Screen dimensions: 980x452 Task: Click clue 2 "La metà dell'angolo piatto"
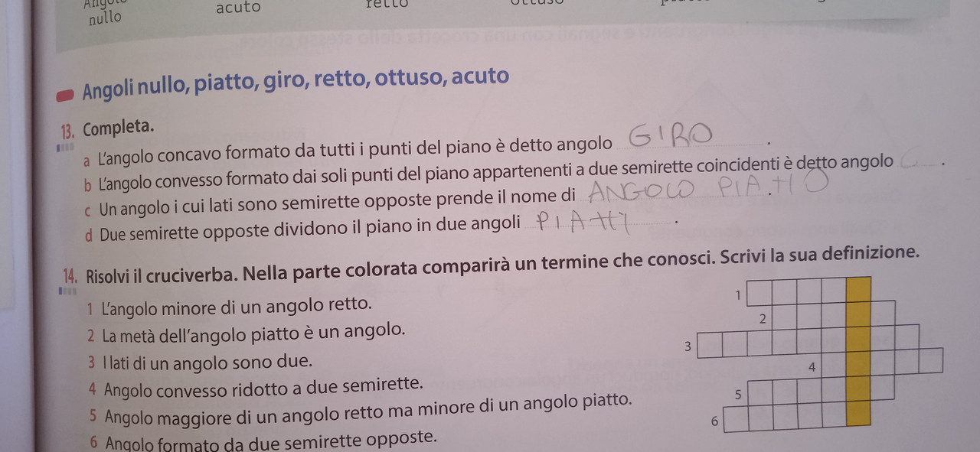tap(247, 333)
